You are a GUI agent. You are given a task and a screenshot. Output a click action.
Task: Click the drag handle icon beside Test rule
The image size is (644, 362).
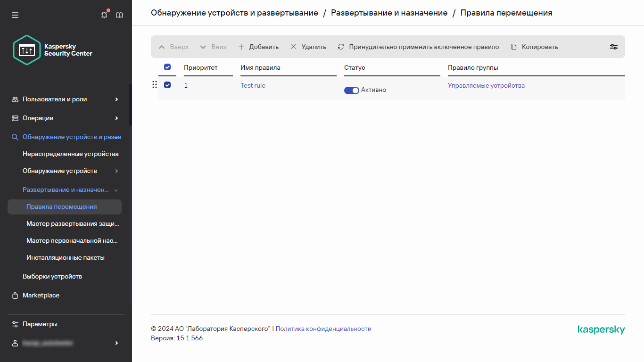155,85
